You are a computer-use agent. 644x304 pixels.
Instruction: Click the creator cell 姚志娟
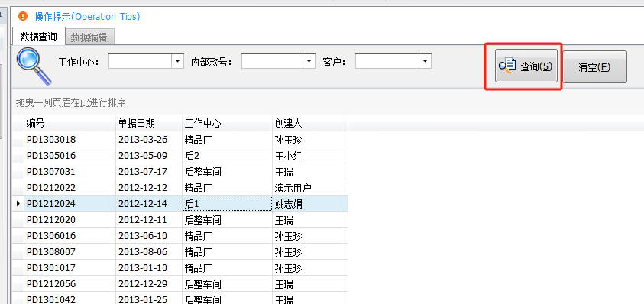(x=310, y=204)
